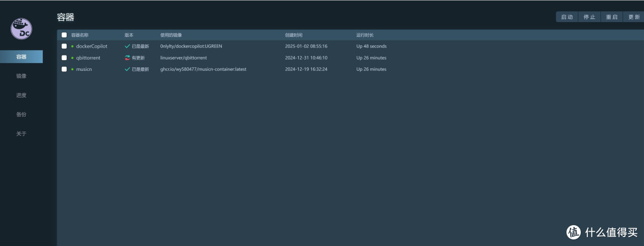
Task: Go to the 备份 sidebar section
Action: (x=21, y=114)
